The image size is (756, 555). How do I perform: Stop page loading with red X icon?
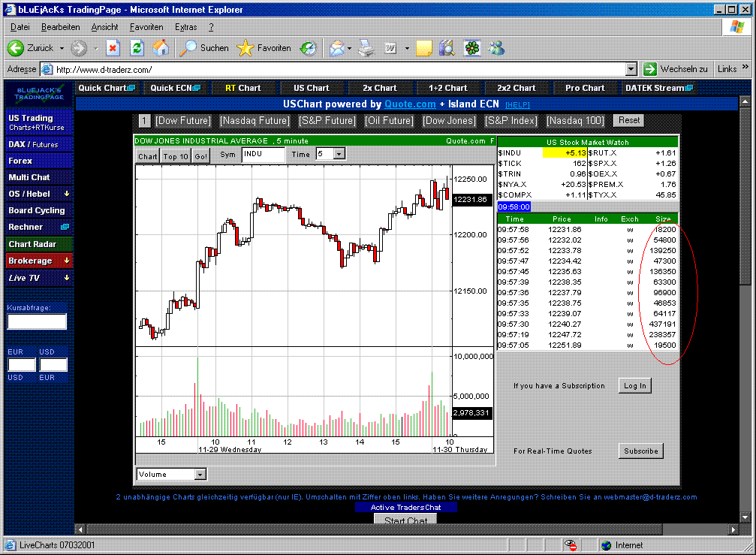click(x=113, y=48)
